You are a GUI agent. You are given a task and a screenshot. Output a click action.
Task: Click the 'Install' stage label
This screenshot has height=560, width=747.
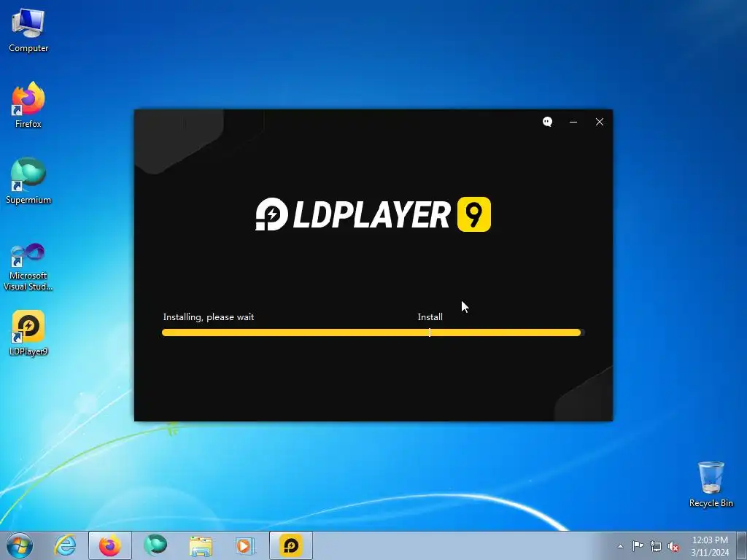[x=430, y=317]
